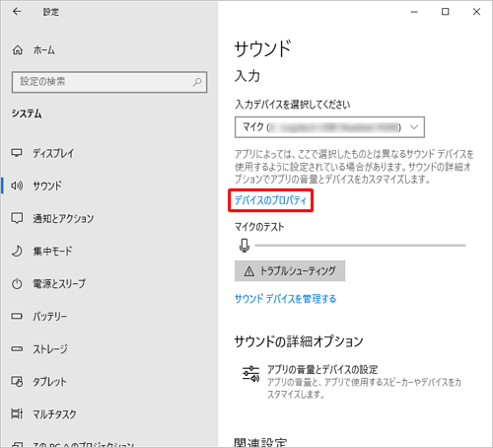Click the タブレット icon in sidebar
Image resolution: width=493 pixels, height=448 pixels.
[x=17, y=381]
